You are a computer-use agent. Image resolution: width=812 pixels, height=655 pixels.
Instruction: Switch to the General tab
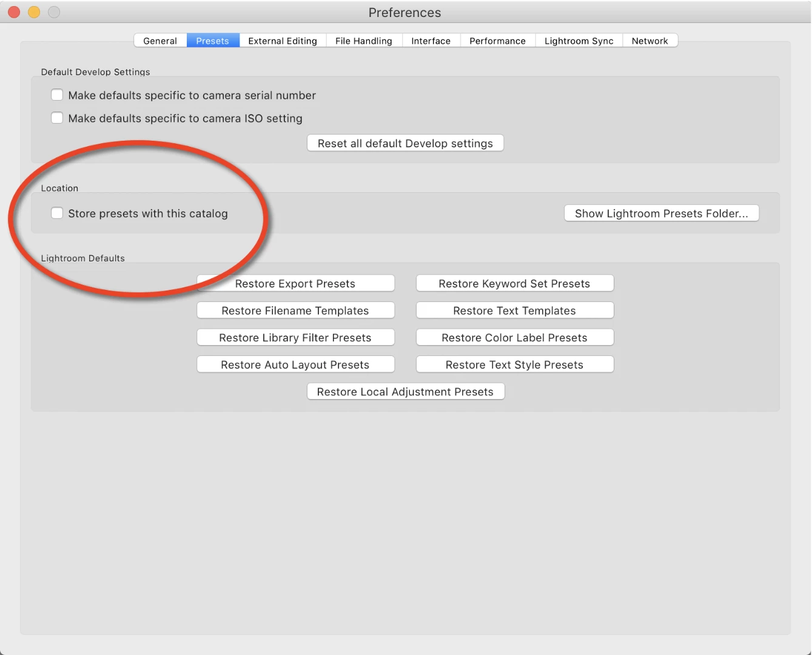pyautogui.click(x=160, y=41)
